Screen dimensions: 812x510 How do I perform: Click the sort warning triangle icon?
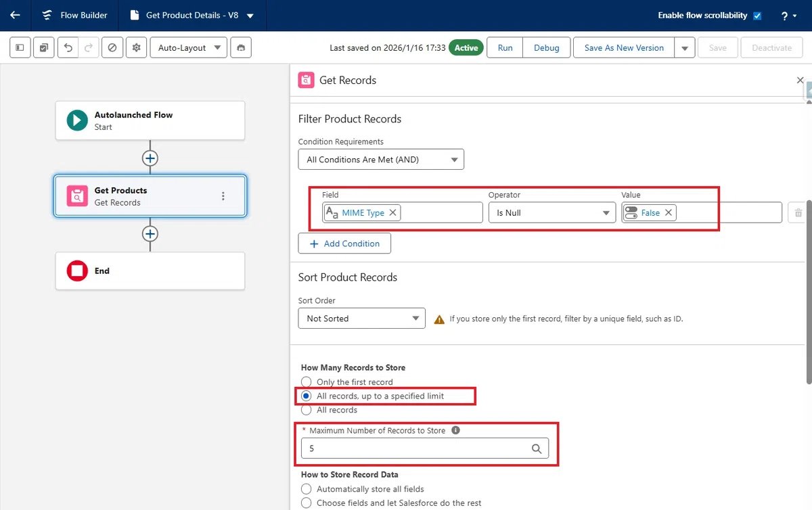point(439,319)
